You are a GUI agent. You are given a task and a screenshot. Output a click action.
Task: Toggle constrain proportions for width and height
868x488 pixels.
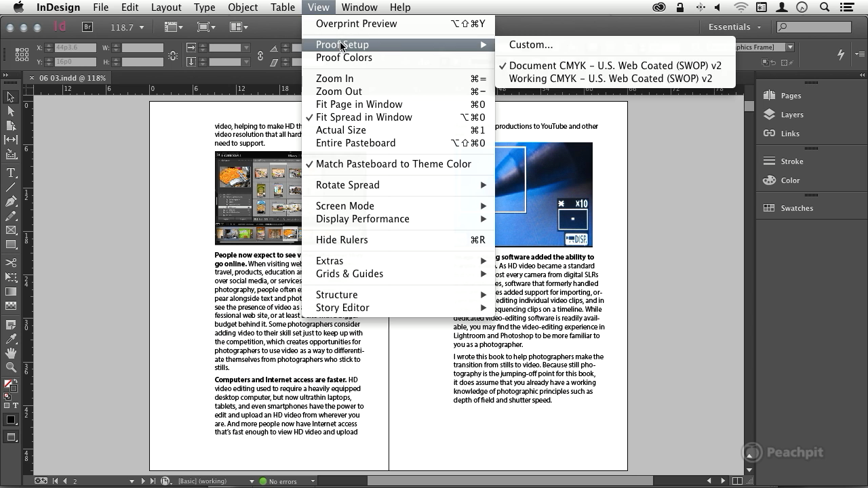[x=173, y=55]
